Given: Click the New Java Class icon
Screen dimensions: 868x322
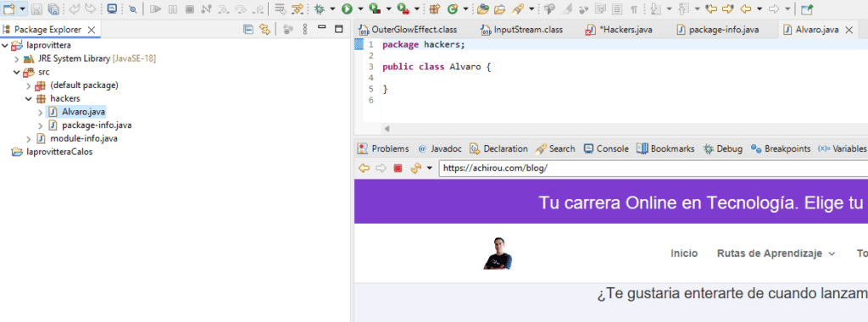Looking at the screenshot, I should point(453,8).
